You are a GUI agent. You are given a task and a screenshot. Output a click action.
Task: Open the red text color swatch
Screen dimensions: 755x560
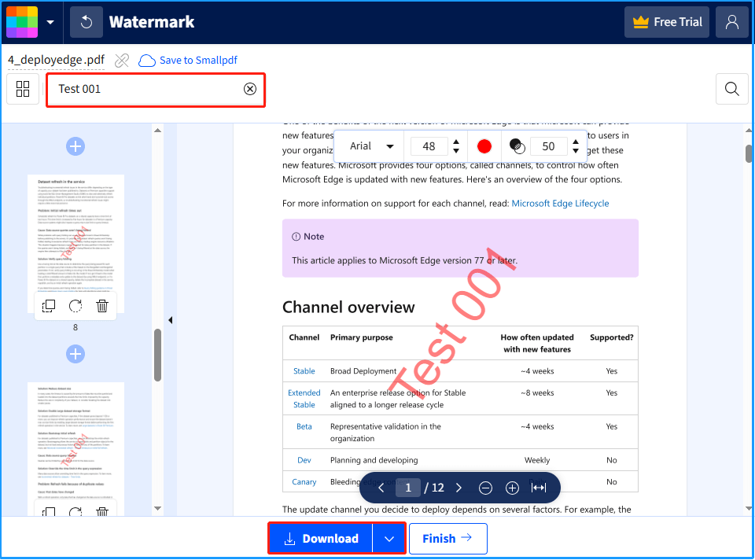tap(484, 146)
